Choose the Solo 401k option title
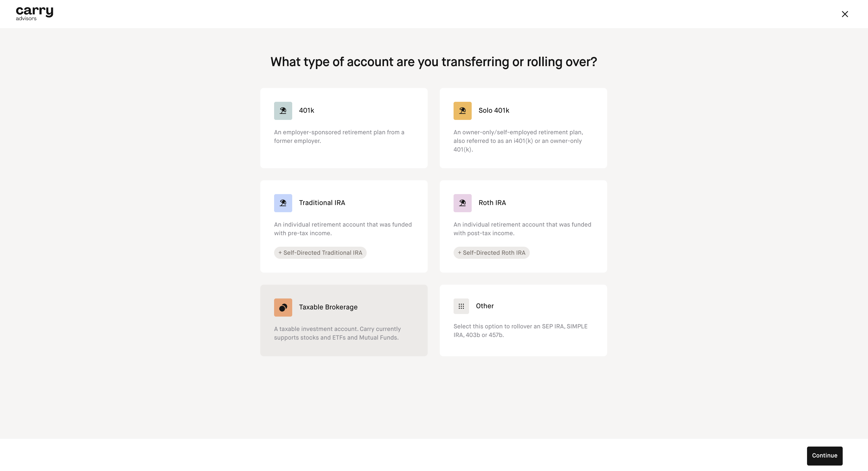Viewport: 868px width, 471px height. tap(494, 110)
